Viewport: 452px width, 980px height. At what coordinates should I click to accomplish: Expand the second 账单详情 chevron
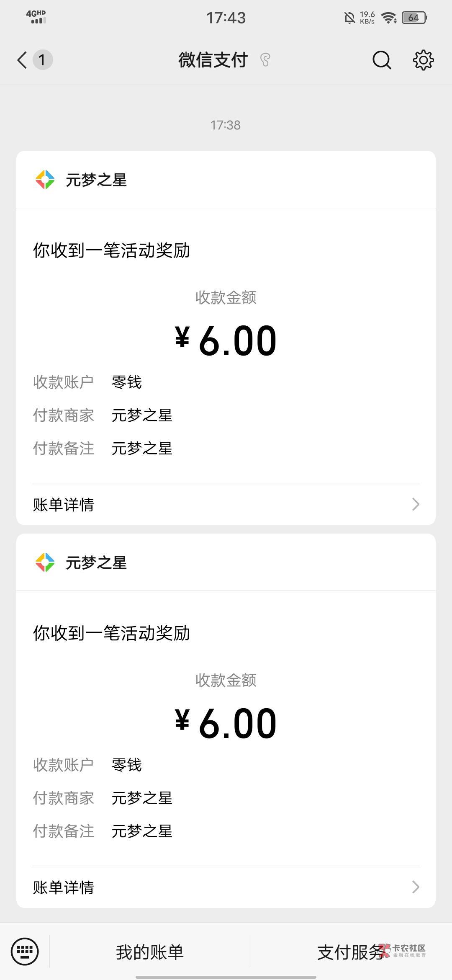415,887
